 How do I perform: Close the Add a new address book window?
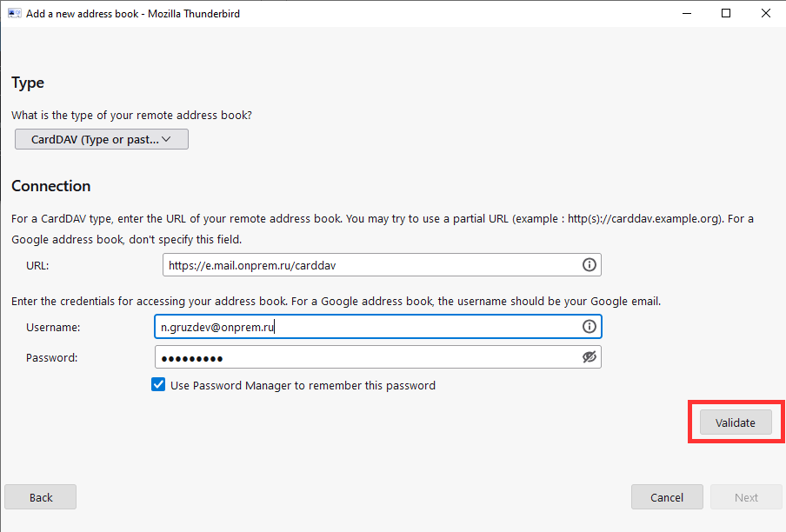coord(765,13)
